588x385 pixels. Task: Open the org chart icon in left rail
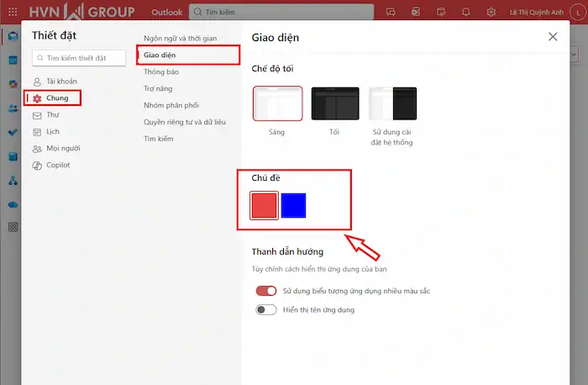[x=13, y=181]
